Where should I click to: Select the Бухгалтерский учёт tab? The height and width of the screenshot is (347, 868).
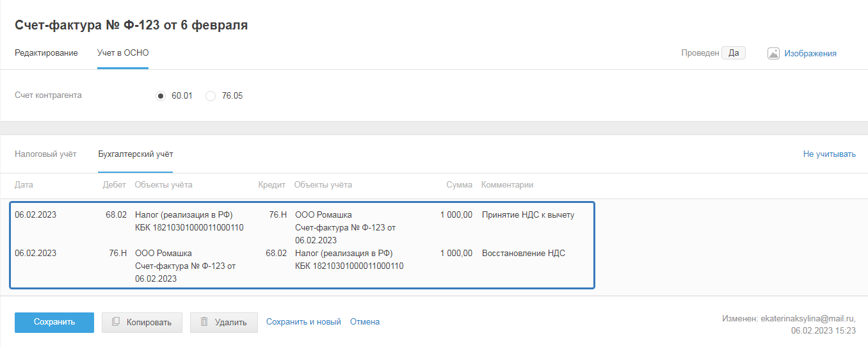(x=135, y=154)
